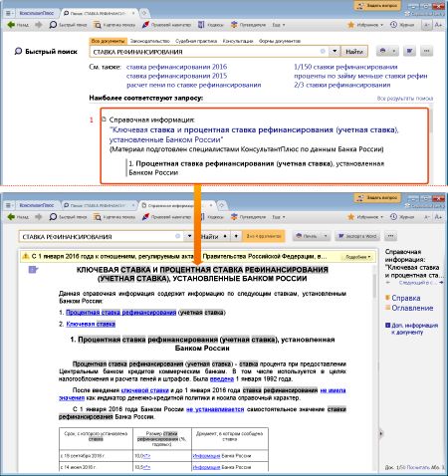
Task: Open Доп. информация к документу in side panel
Action: [x=411, y=329]
